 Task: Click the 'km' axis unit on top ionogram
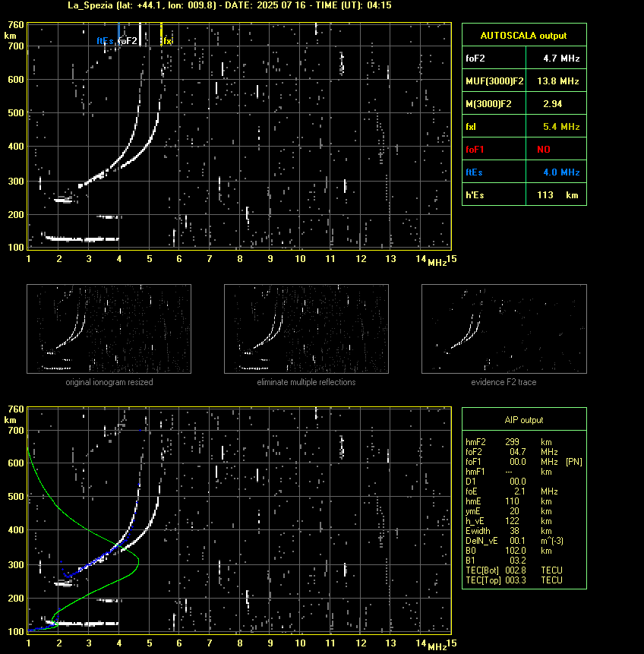click(10, 36)
